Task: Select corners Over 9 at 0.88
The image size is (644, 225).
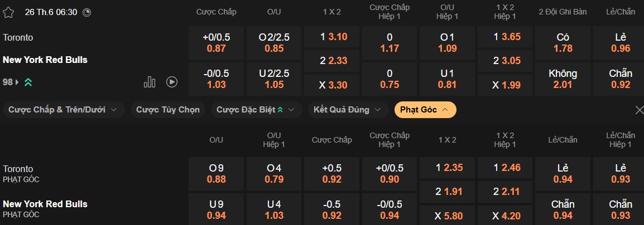Action: point(216,174)
